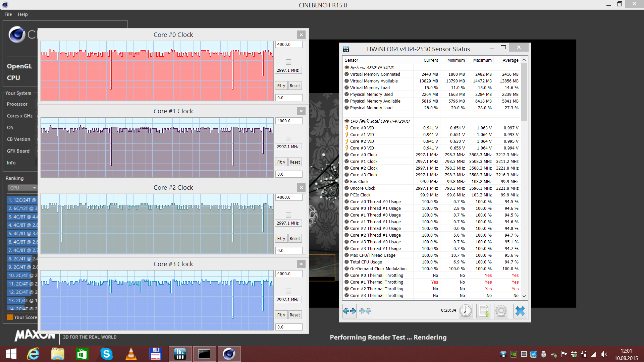
Task: Open Skype from the taskbar
Action: click(x=106, y=354)
